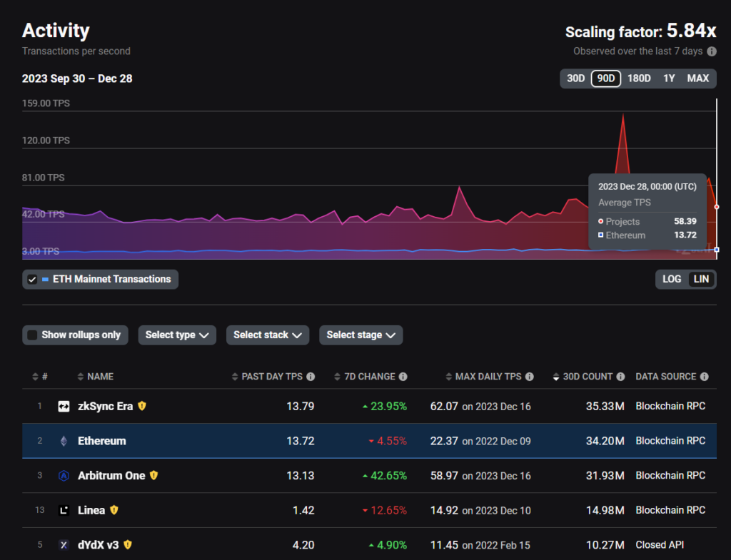The height and width of the screenshot is (560, 731).
Task: Click zkSync Era's yellow shield warning icon
Action: (x=142, y=406)
